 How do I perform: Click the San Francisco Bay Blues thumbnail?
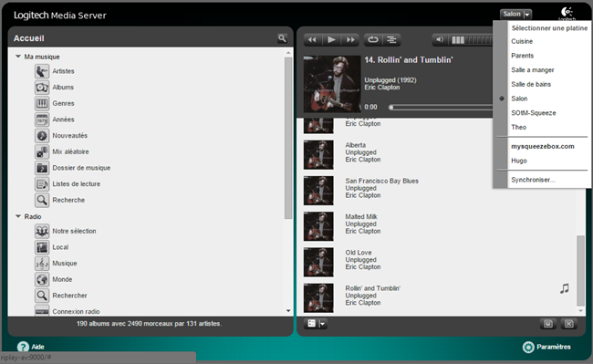[318, 191]
